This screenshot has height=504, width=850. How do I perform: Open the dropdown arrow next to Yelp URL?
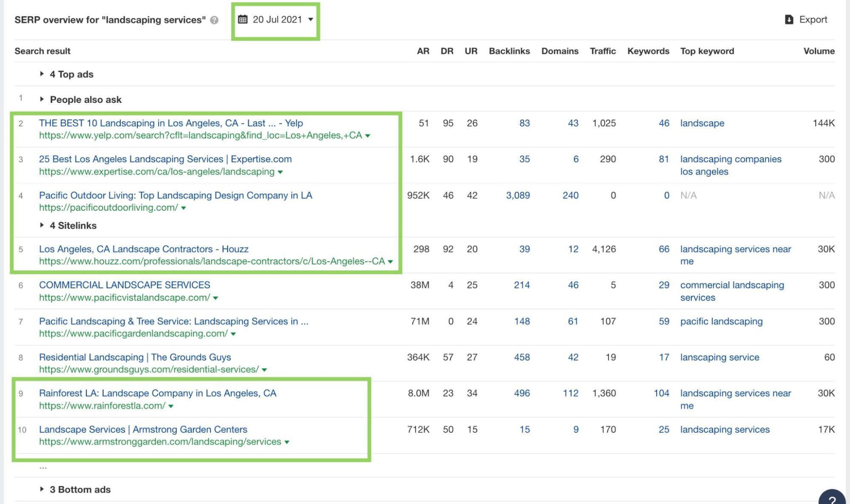[368, 136]
